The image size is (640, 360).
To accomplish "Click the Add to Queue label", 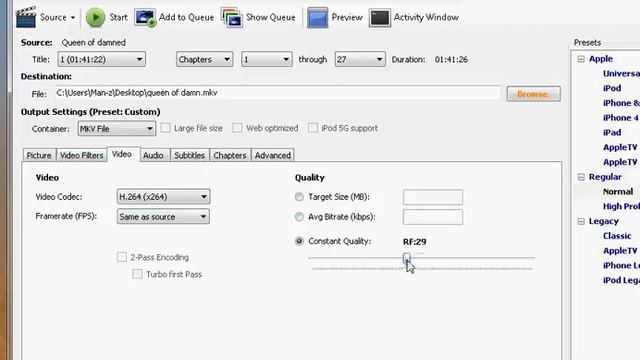I will 186,18.
